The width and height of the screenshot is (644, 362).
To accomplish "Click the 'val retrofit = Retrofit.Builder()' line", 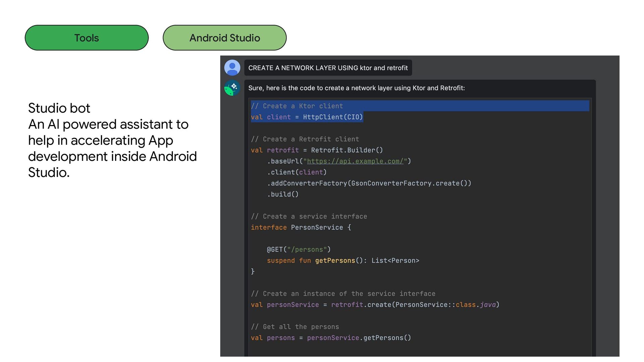I will point(317,150).
